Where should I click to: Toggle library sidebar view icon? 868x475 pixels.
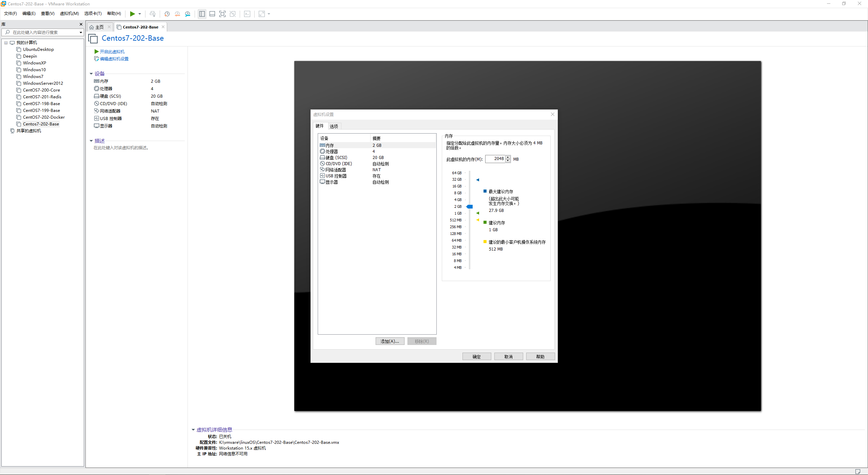pos(202,14)
